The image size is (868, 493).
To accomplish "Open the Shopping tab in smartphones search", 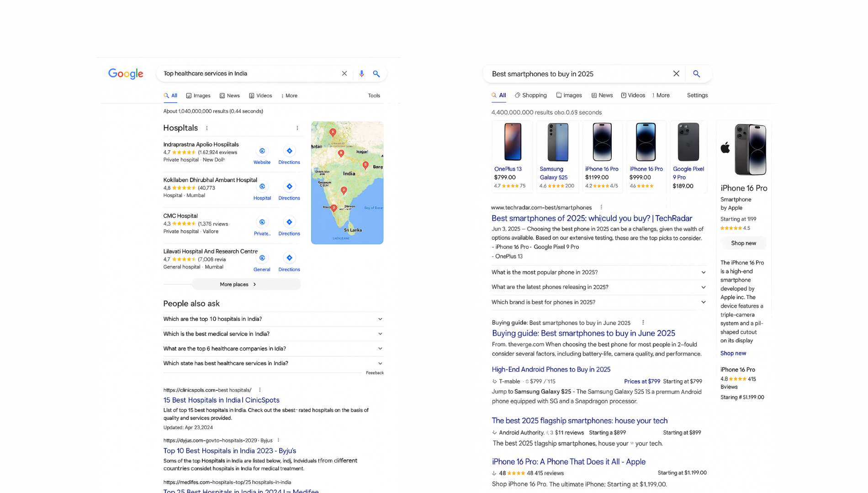I will click(531, 95).
